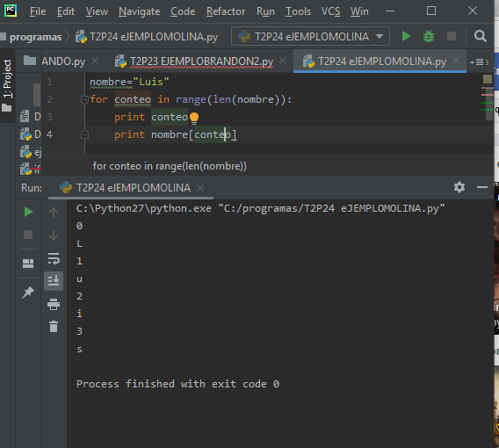Click line number 1 in the gutter
Image resolution: width=499 pixels, height=448 pixels.
click(49, 82)
